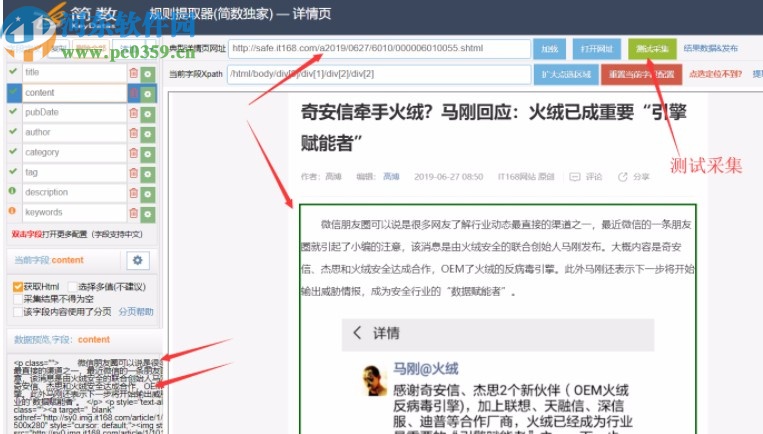Viewport: 763px width, 434px height.
Task: Click the share icon under article title
Action: (622, 177)
